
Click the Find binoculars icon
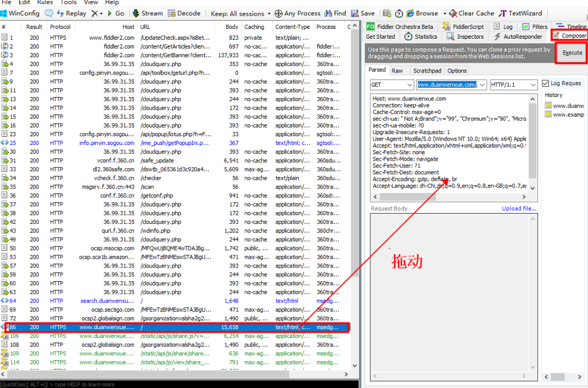click(328, 13)
